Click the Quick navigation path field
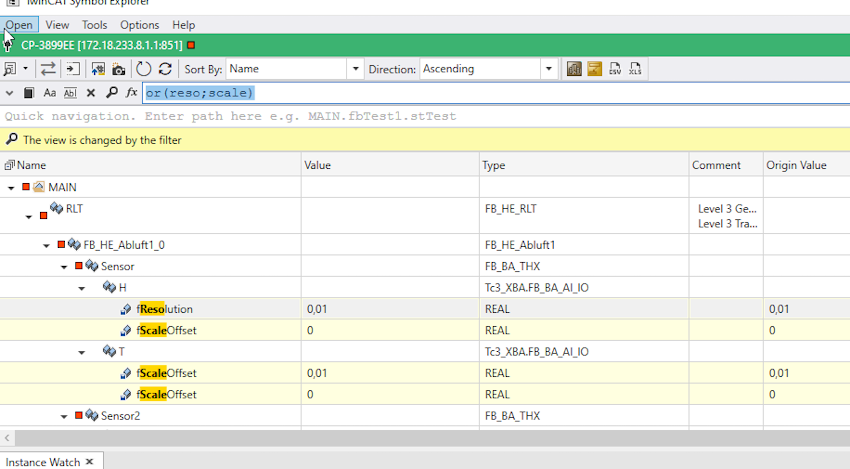The image size is (850, 469). pyautogui.click(x=425, y=116)
